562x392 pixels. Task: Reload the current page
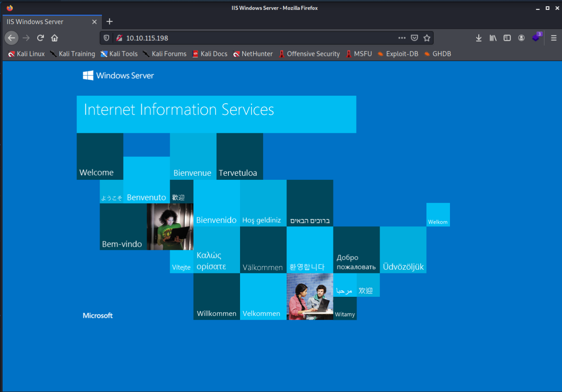[x=40, y=38]
